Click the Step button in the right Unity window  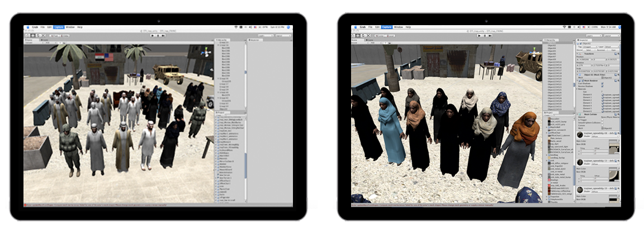(x=490, y=35)
